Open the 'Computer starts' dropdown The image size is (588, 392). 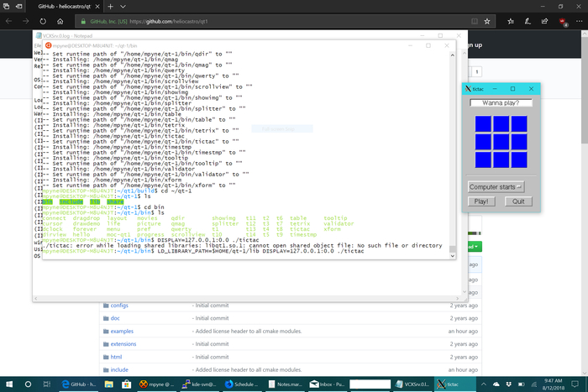click(496, 186)
